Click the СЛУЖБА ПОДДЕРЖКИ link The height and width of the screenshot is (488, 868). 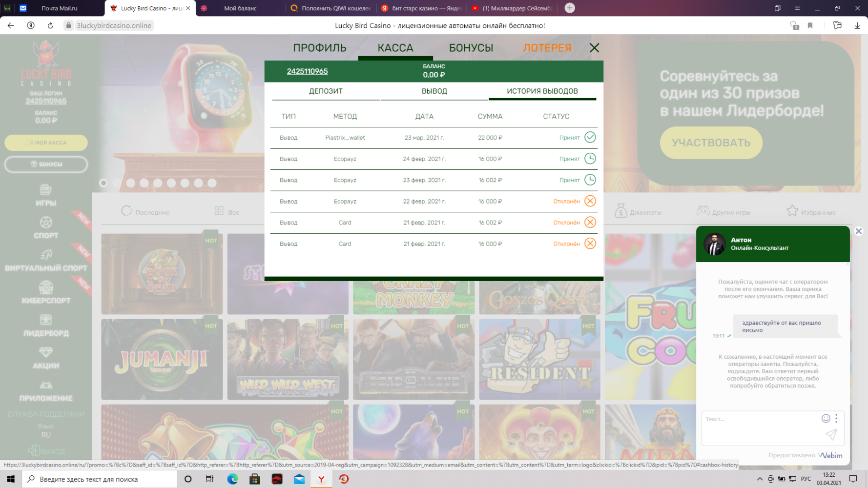tap(46, 414)
